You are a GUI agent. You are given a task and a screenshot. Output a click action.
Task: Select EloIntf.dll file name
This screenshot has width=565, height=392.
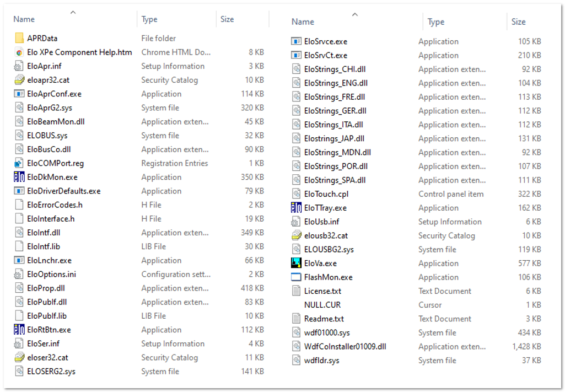(x=44, y=233)
